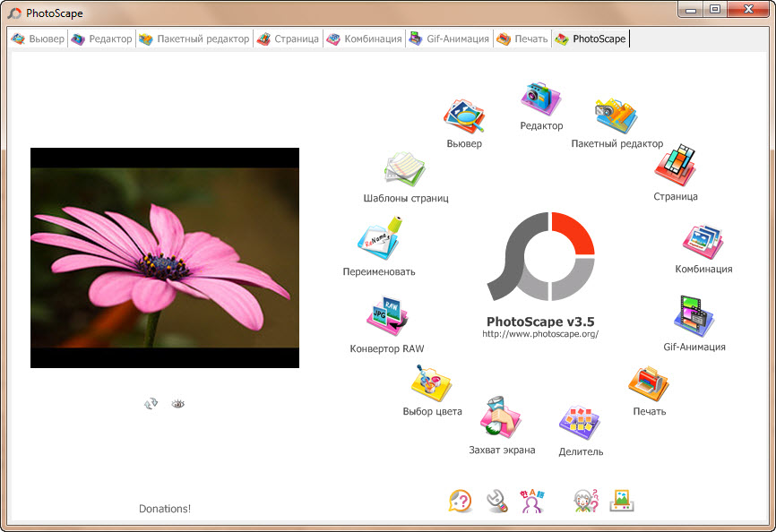This screenshot has height=532, width=776.
Task: Open the language selection icon
Action: click(530, 501)
